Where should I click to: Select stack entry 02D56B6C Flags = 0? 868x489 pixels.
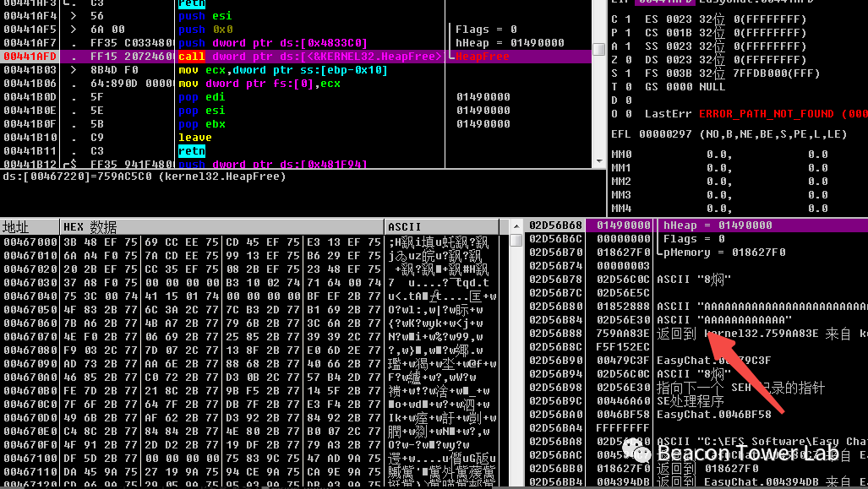click(x=696, y=239)
